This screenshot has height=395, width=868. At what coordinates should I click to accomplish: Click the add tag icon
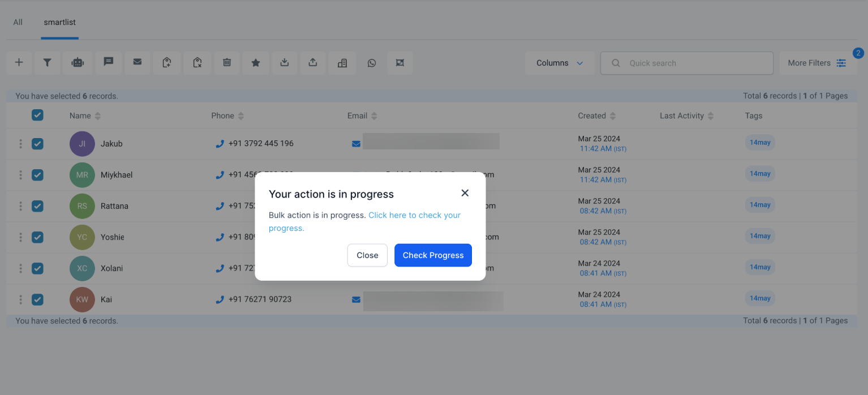[x=167, y=63]
